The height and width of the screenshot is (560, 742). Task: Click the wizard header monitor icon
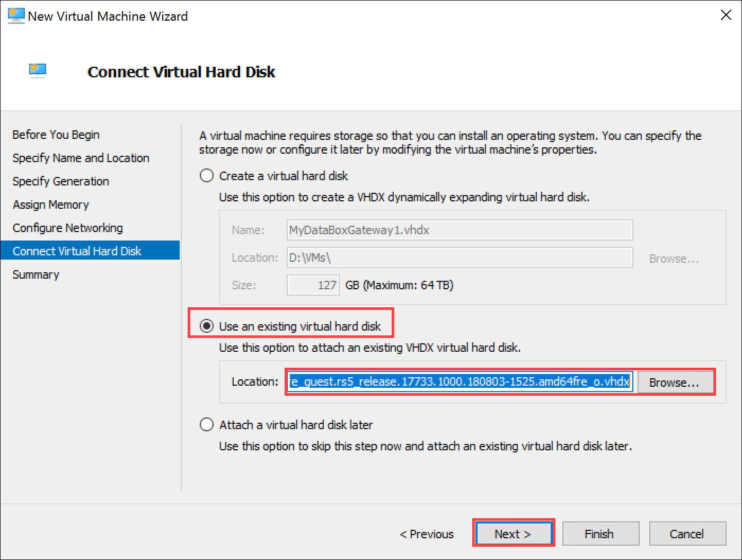pos(37,69)
